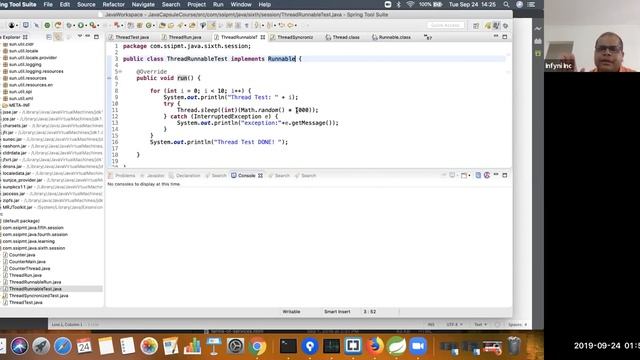
Task: Click the 'Writable' status bar entry
Action: point(291,311)
